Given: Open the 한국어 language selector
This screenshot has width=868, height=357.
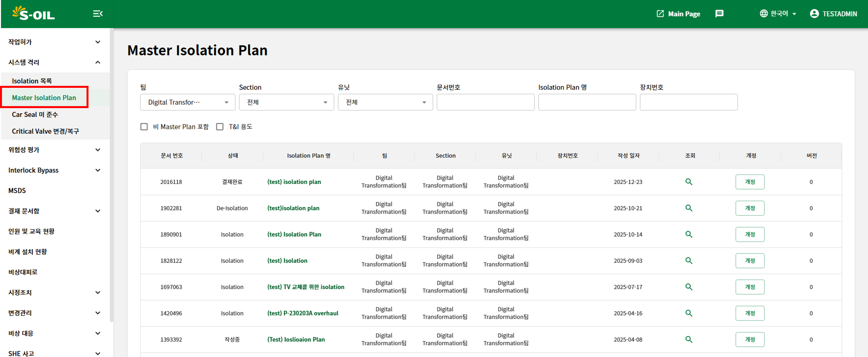Looking at the screenshot, I should coord(778,14).
